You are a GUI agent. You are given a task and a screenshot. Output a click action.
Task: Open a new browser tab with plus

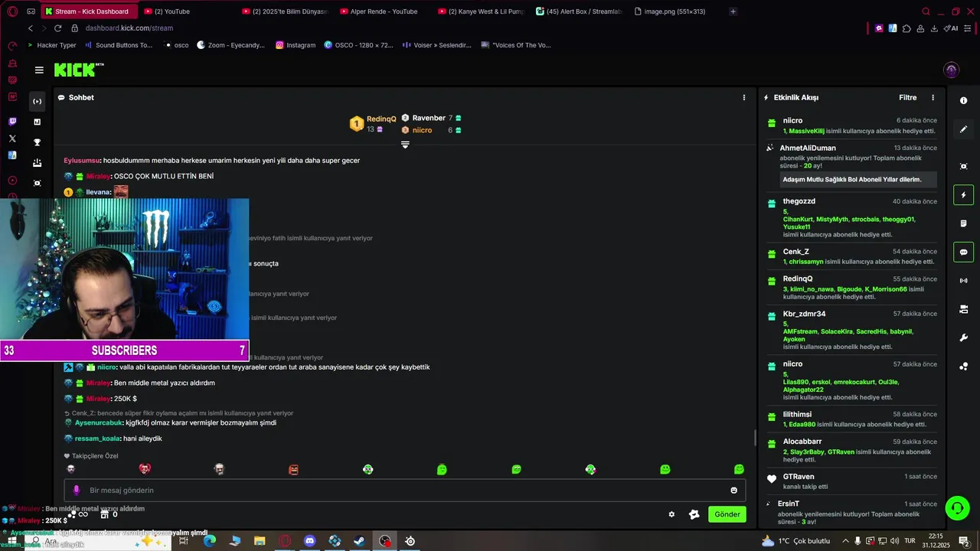coord(733,11)
